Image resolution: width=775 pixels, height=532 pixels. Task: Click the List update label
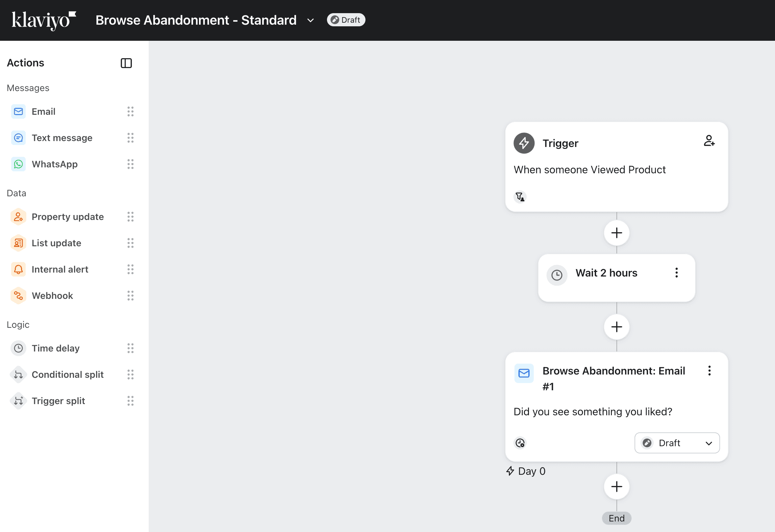pos(56,243)
